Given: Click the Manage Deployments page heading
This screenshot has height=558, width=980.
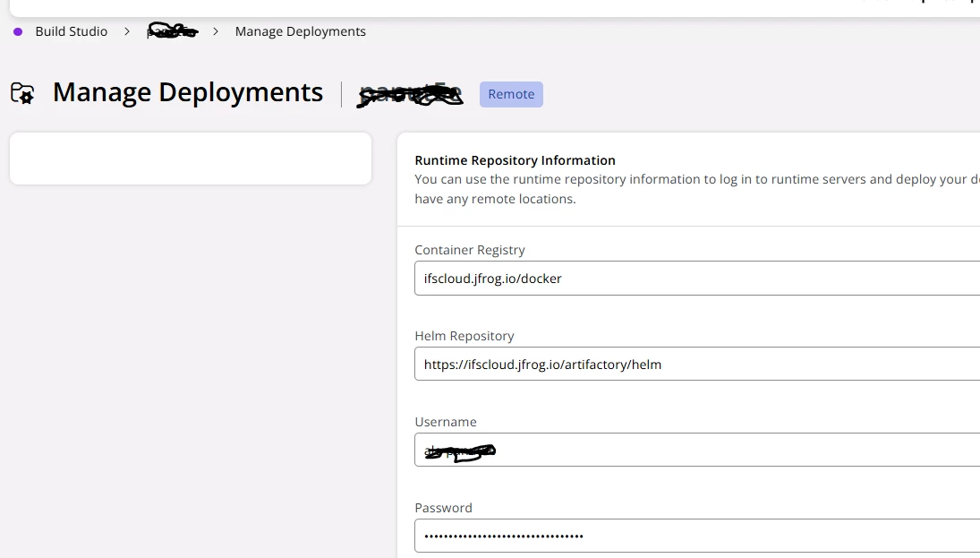Looking at the screenshot, I should (x=188, y=92).
